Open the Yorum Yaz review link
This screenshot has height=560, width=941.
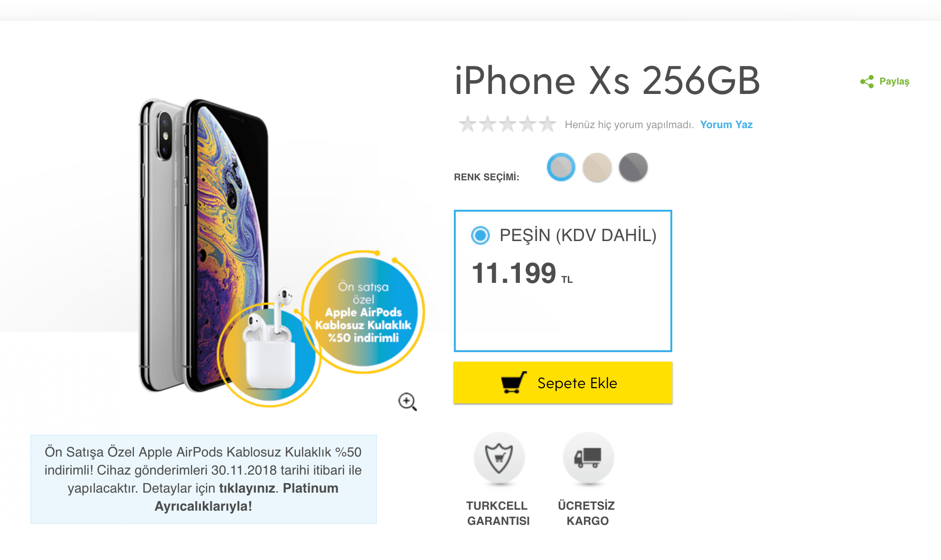click(726, 124)
